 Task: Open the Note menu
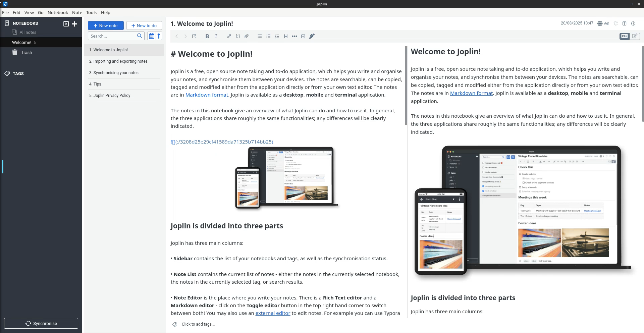click(77, 12)
